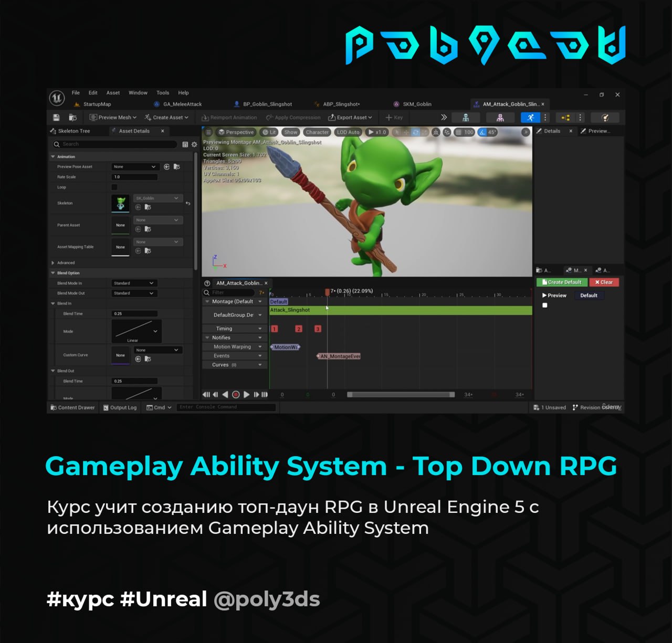
Task: Open the Skeletal Mesh editor mode icon
Action: tap(500, 118)
